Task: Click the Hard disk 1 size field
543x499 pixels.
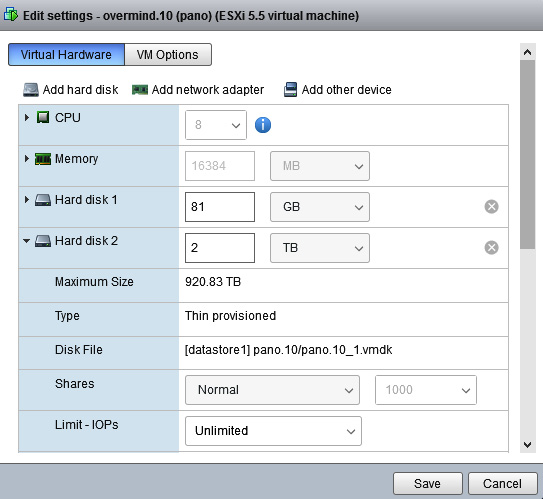Action: pos(220,207)
